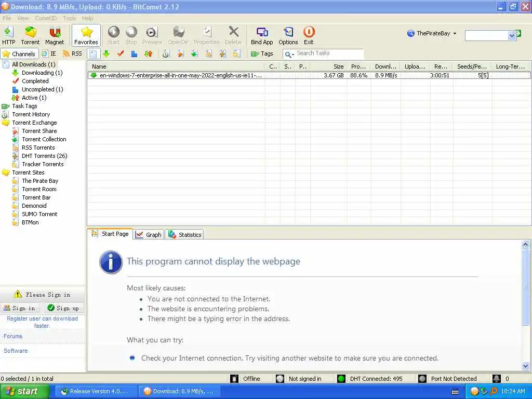The width and height of the screenshot is (532, 399).
Task: Collapse the Torrent Exchange folder
Action: click(x=6, y=123)
